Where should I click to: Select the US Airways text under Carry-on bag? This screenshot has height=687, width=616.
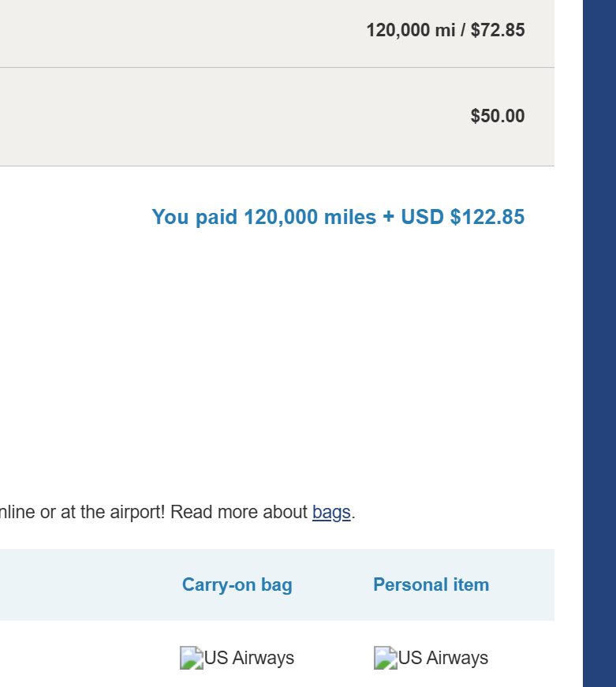click(249, 658)
